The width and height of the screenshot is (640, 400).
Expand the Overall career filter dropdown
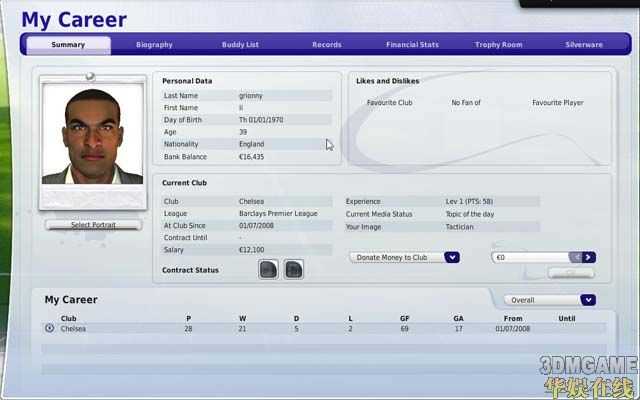pyautogui.click(x=588, y=300)
